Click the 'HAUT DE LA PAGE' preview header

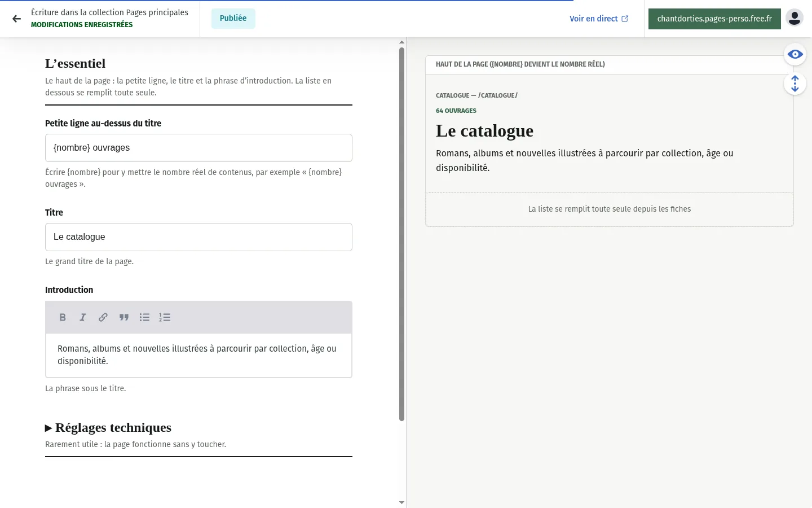tap(520, 64)
